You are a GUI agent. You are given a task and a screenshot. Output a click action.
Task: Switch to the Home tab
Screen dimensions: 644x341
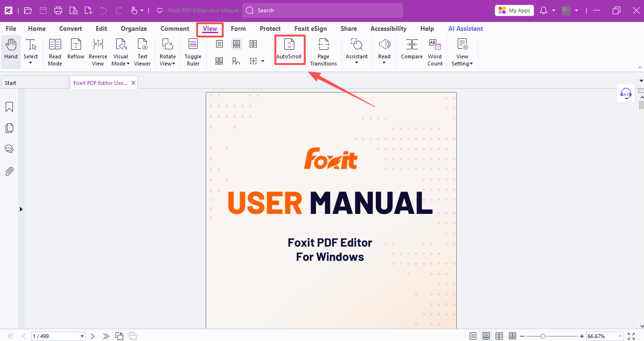pos(37,28)
